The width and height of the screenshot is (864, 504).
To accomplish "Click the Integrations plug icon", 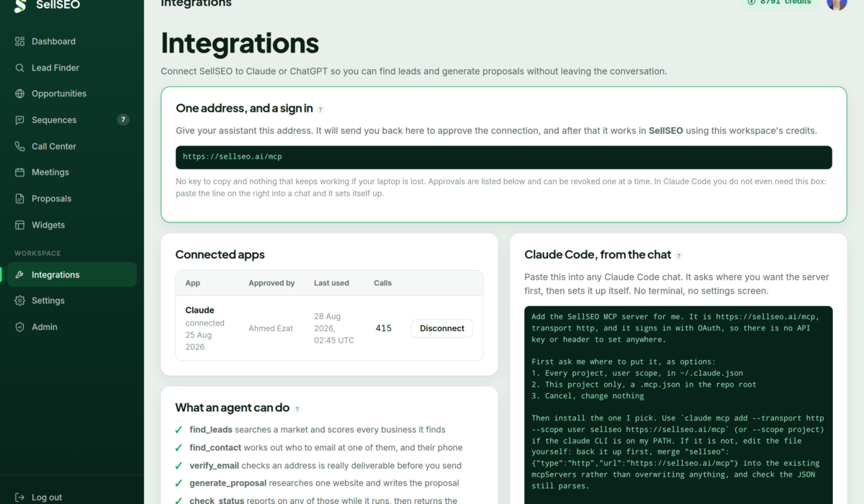I will point(19,275).
